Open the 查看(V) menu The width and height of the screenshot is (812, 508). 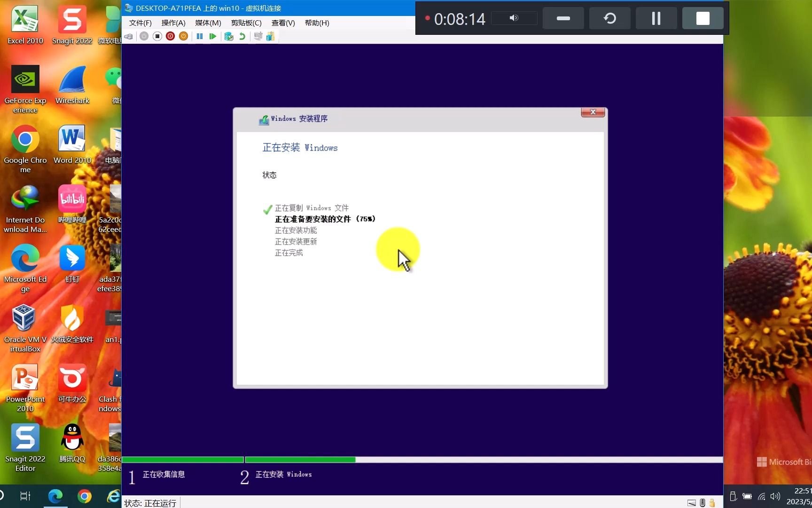coord(283,23)
